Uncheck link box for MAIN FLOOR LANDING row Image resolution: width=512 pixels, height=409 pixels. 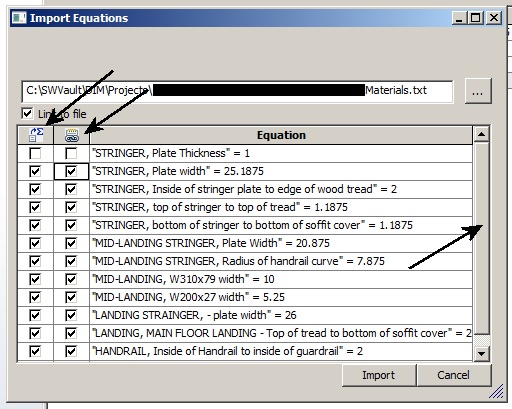[x=71, y=333]
